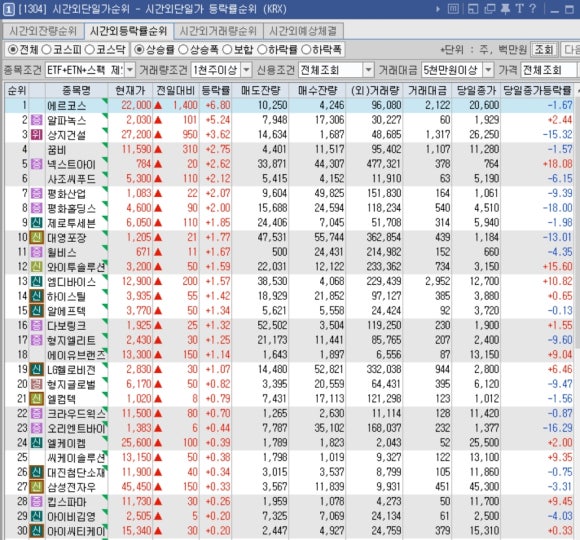The height and width of the screenshot is (540, 580).
Task: Switch to the 시간외거래량순위 tab
Action: [218, 31]
